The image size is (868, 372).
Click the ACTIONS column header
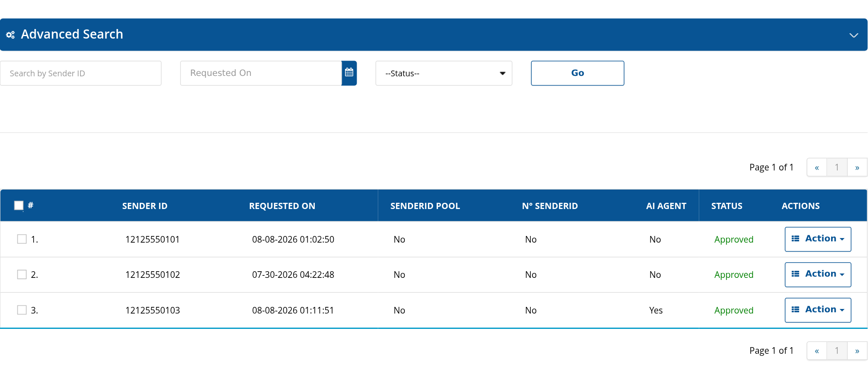coord(800,206)
